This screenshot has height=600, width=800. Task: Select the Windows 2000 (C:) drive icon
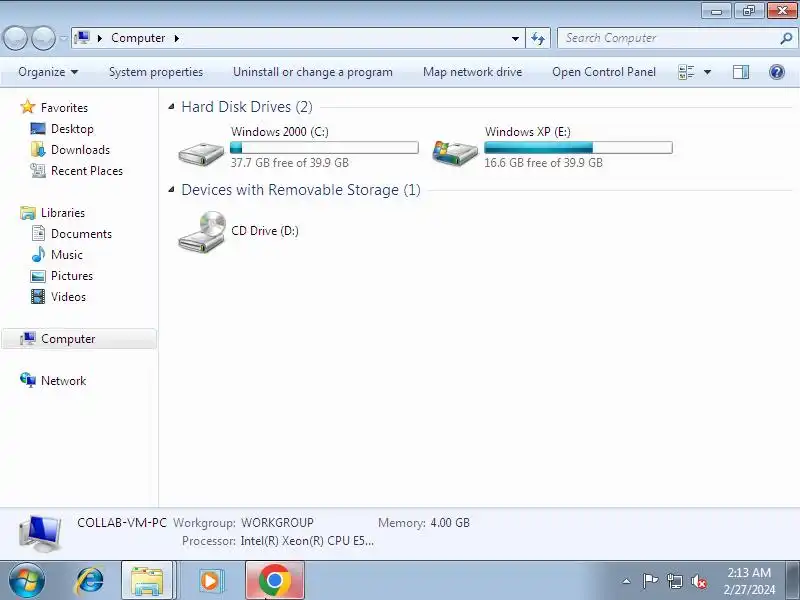[x=201, y=153]
